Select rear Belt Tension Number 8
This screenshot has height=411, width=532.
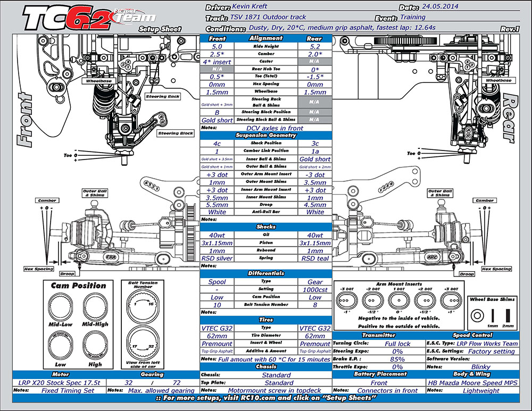click(315, 305)
